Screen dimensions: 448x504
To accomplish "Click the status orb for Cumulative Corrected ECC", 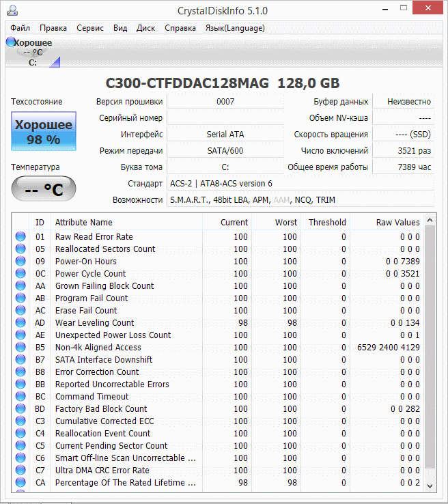I will point(20,421).
